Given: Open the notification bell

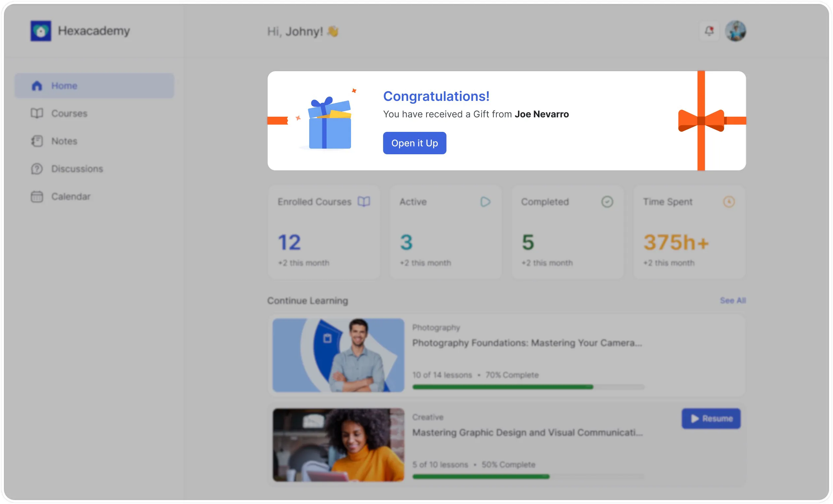Looking at the screenshot, I should [709, 31].
